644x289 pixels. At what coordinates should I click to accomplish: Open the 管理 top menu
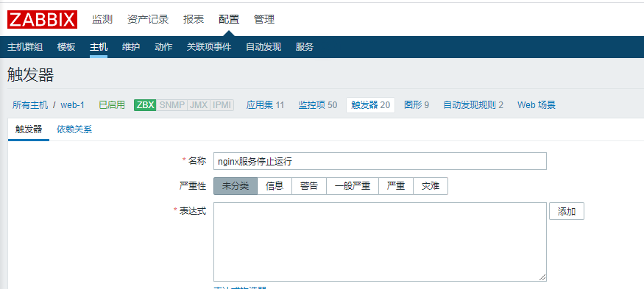(264, 19)
